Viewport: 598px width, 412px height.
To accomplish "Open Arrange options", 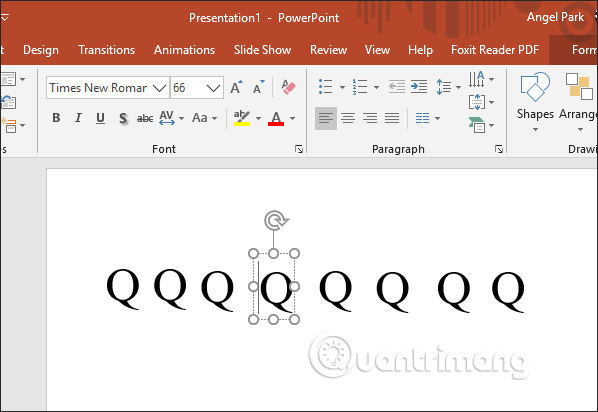I will tap(579, 101).
